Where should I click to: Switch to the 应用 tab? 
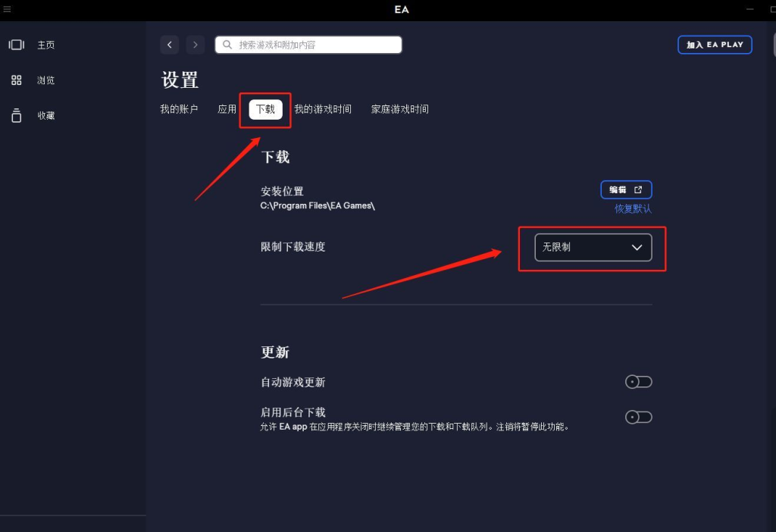pos(227,109)
